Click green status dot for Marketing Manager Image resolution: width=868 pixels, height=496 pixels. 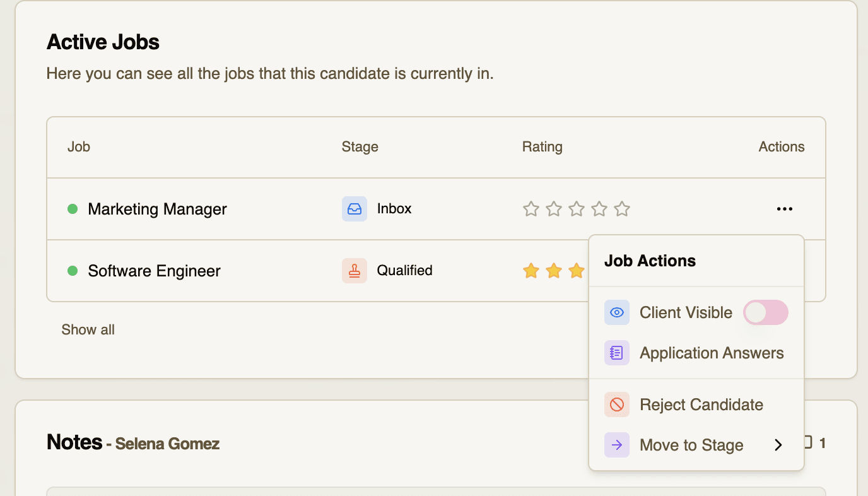click(73, 209)
